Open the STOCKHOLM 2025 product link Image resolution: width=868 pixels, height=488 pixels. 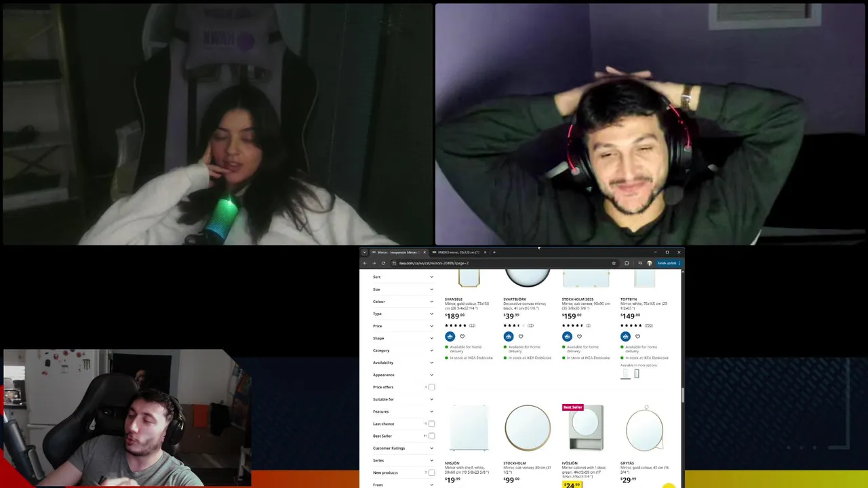[578, 299]
